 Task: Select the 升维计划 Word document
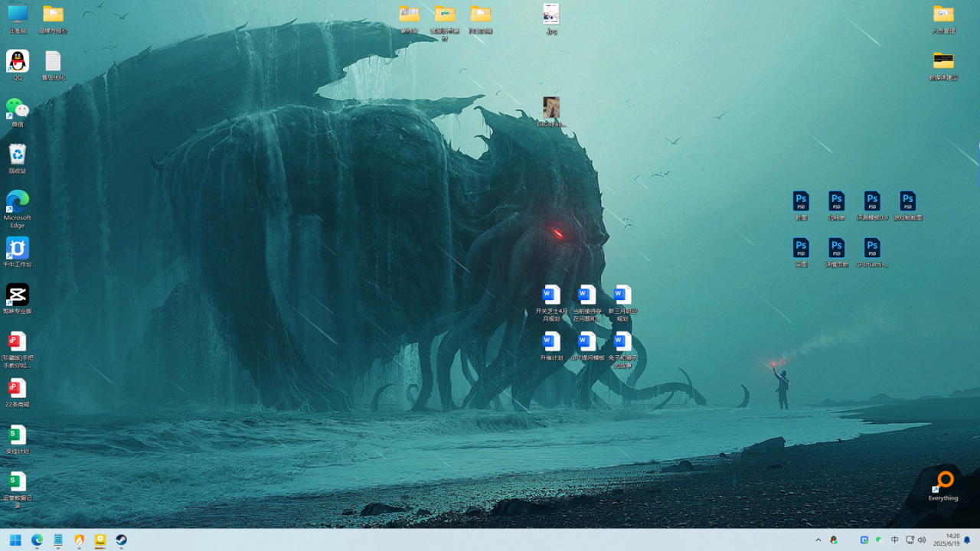(551, 345)
